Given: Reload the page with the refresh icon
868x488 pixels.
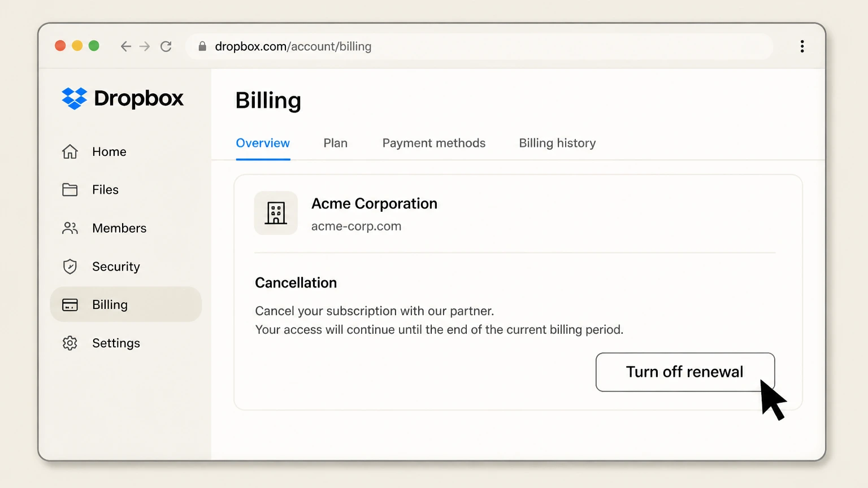Looking at the screenshot, I should 166,46.
